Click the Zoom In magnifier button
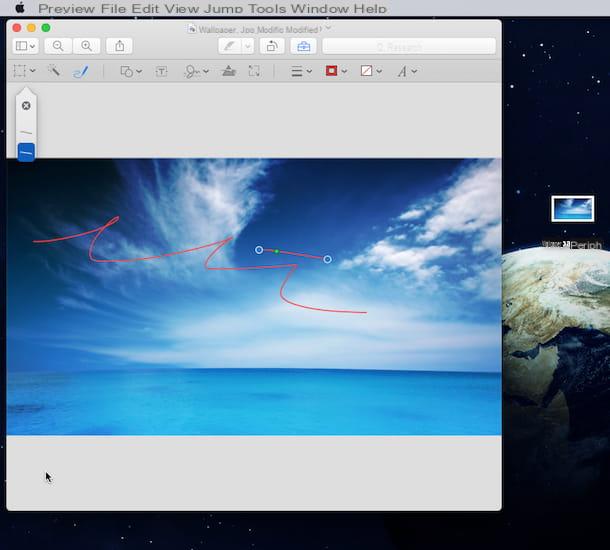 click(86, 46)
